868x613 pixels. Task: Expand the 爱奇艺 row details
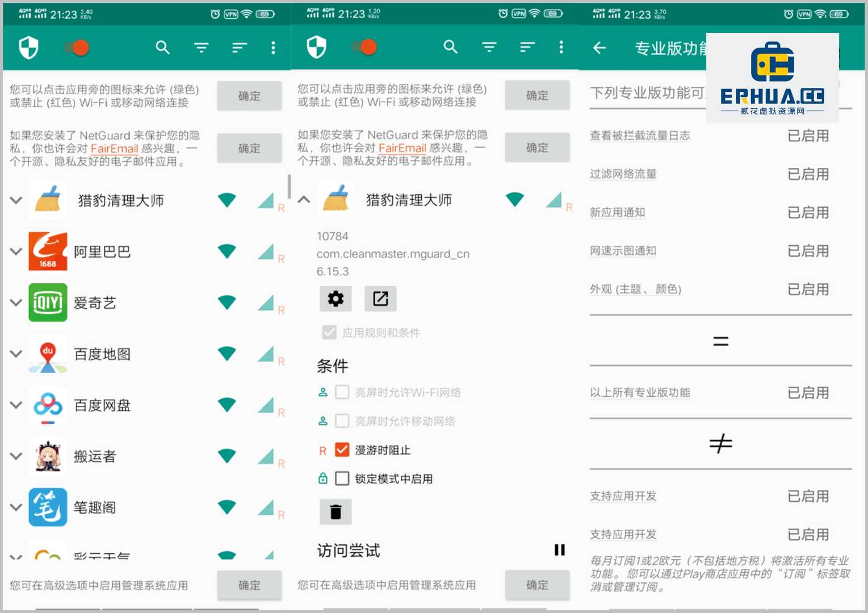pyautogui.click(x=16, y=302)
